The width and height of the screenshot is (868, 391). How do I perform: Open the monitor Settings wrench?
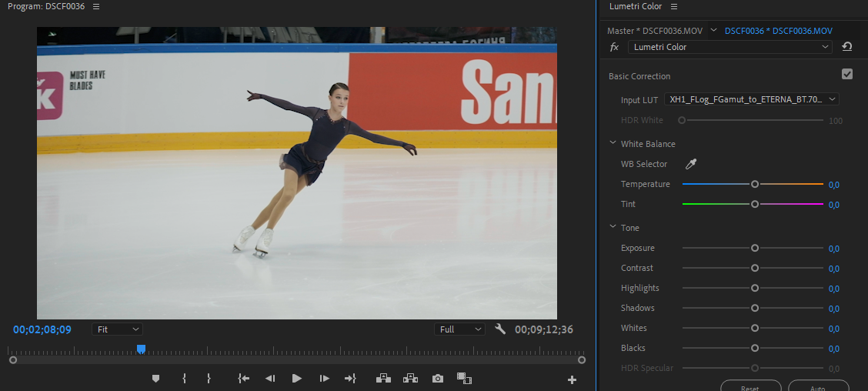[500, 329]
